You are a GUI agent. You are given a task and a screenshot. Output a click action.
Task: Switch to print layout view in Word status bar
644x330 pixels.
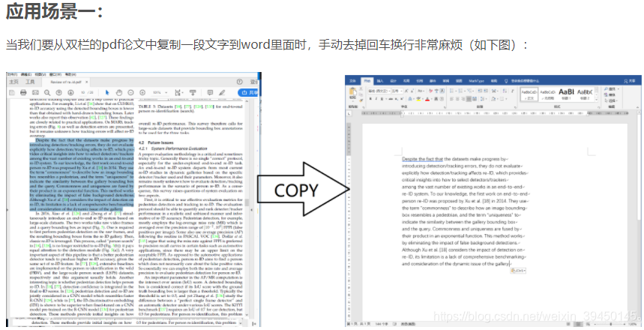pyautogui.click(x=578, y=324)
